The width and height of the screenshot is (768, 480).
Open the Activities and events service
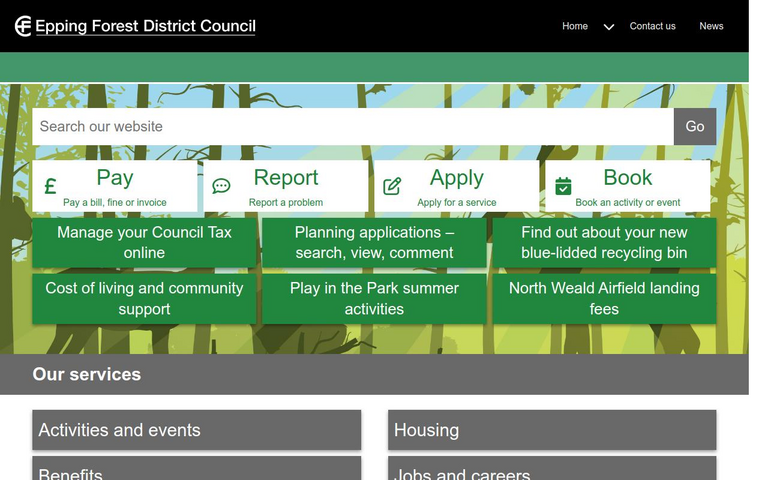(x=196, y=430)
